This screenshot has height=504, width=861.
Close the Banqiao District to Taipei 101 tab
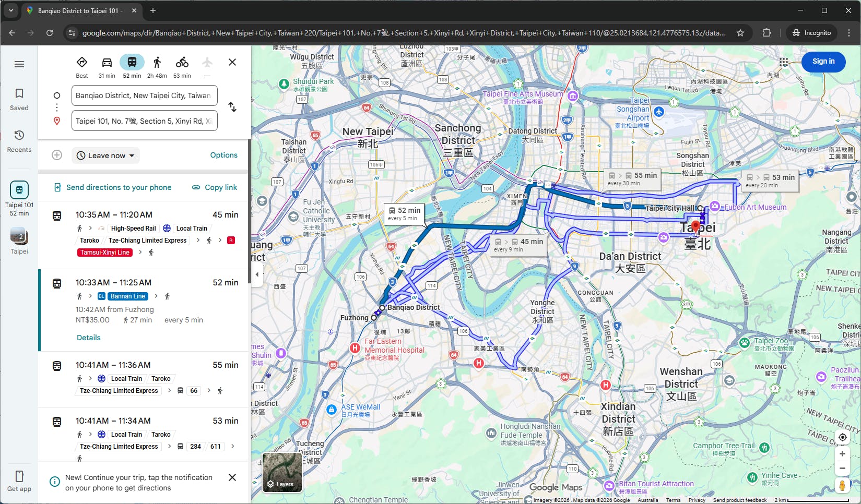point(134,10)
